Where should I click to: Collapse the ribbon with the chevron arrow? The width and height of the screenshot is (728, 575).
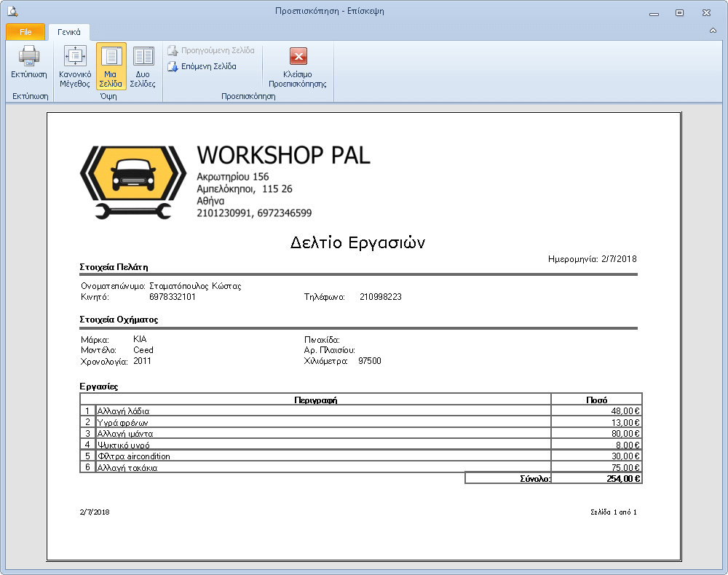tap(712, 31)
